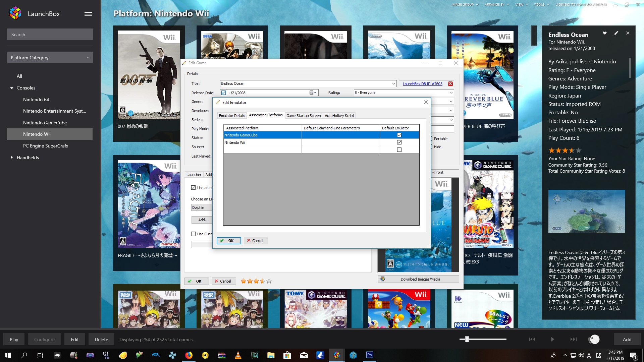The height and width of the screenshot is (362, 644).
Task: Switch to Game Startup Screen tab
Action: click(304, 116)
